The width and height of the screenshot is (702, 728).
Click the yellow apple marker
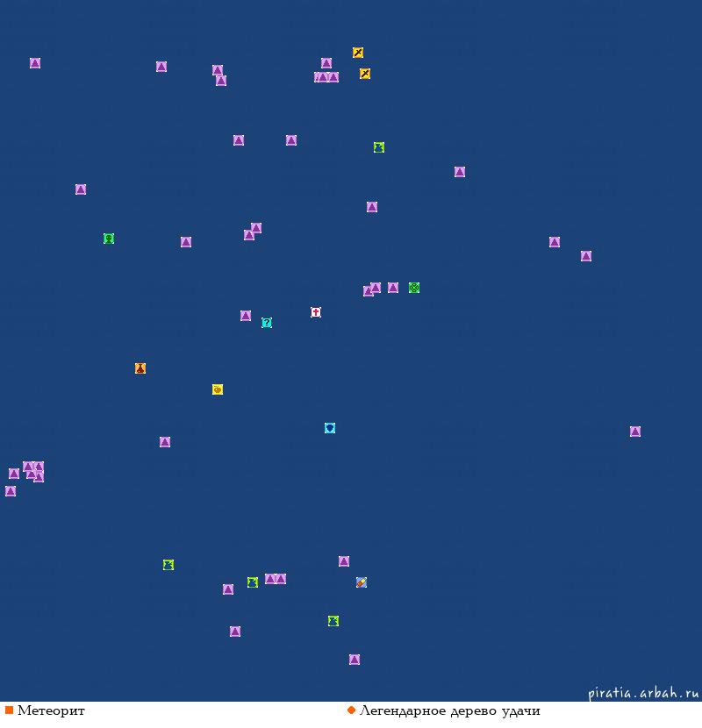click(218, 389)
